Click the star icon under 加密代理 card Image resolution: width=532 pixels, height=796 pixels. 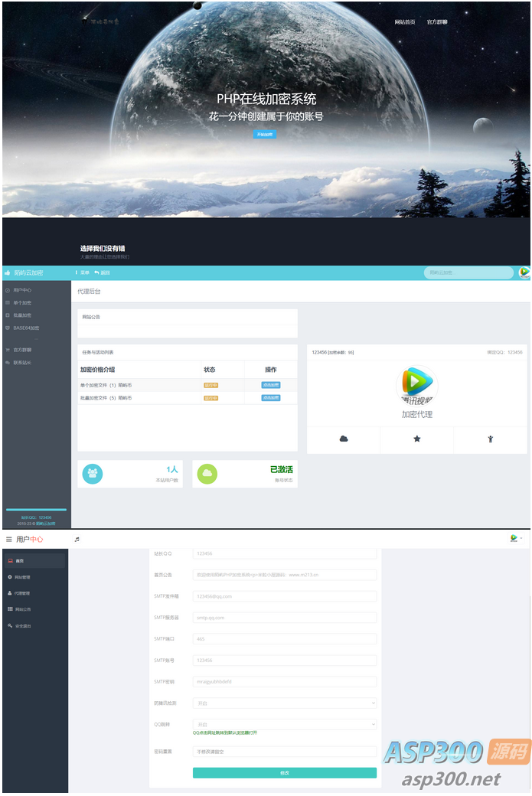click(x=416, y=439)
